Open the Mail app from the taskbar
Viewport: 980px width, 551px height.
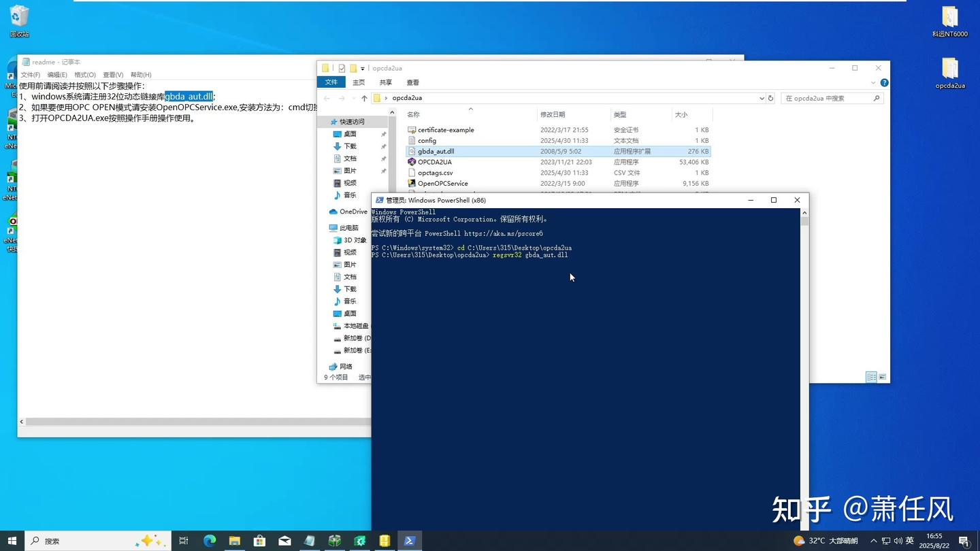pos(284,541)
